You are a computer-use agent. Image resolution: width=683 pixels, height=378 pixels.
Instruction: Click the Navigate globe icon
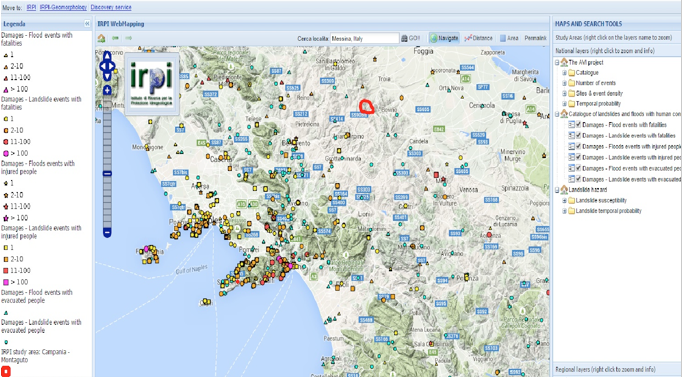click(433, 38)
